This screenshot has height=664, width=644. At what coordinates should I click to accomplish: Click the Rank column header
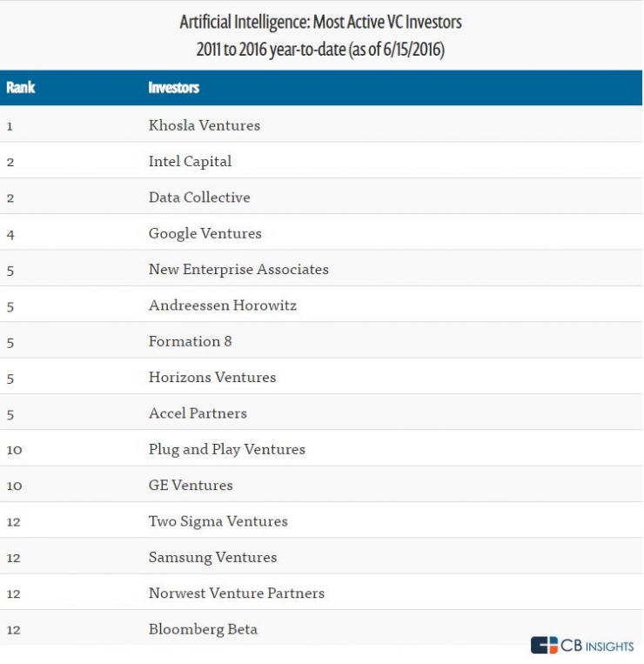[20, 88]
